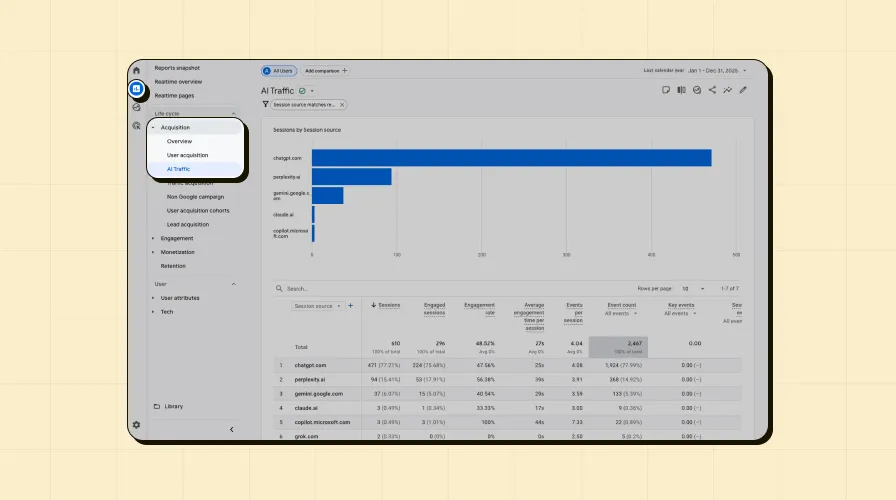Sort by Average engagement time per session
Image resolution: width=896 pixels, height=500 pixels.
coord(529,317)
